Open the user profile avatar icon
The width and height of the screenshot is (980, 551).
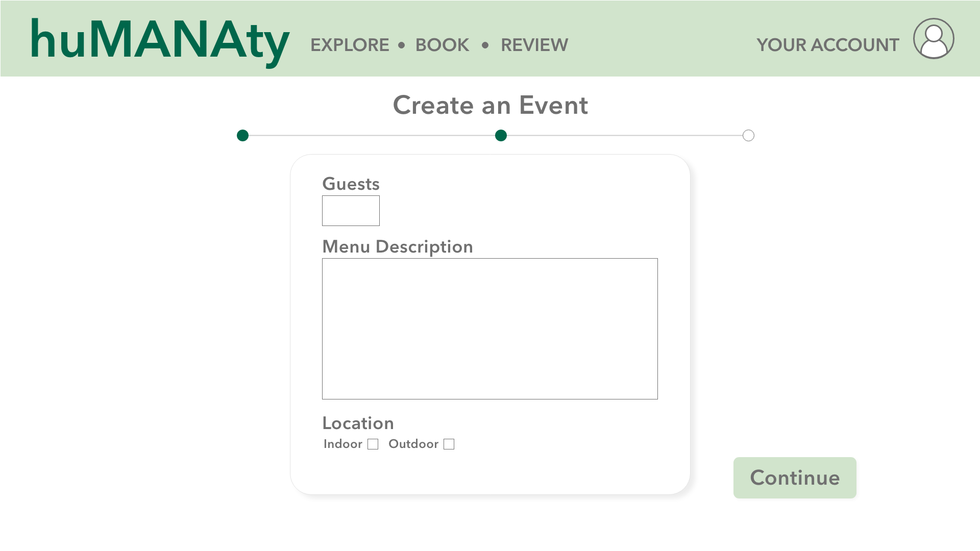click(934, 39)
